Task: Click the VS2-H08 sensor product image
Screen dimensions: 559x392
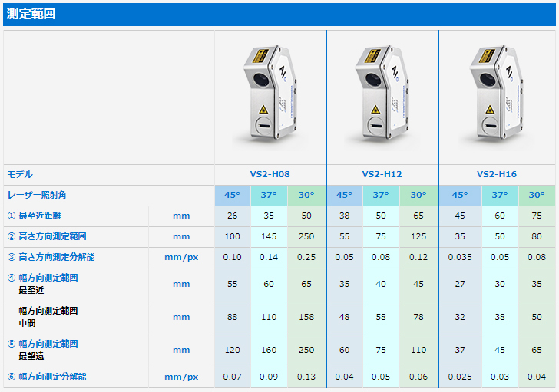Action: coord(270,97)
